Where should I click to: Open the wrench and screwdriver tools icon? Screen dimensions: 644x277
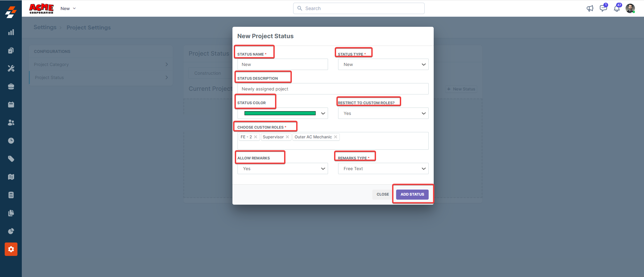[11, 68]
